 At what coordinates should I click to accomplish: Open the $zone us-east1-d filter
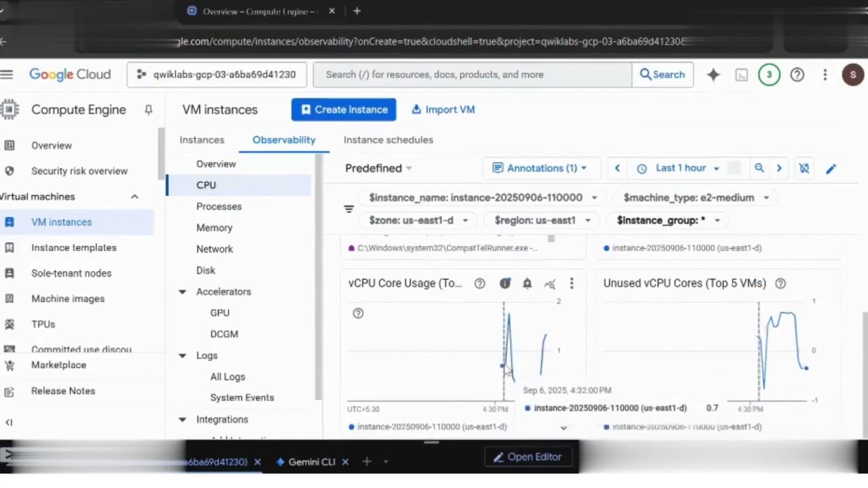pyautogui.click(x=418, y=220)
